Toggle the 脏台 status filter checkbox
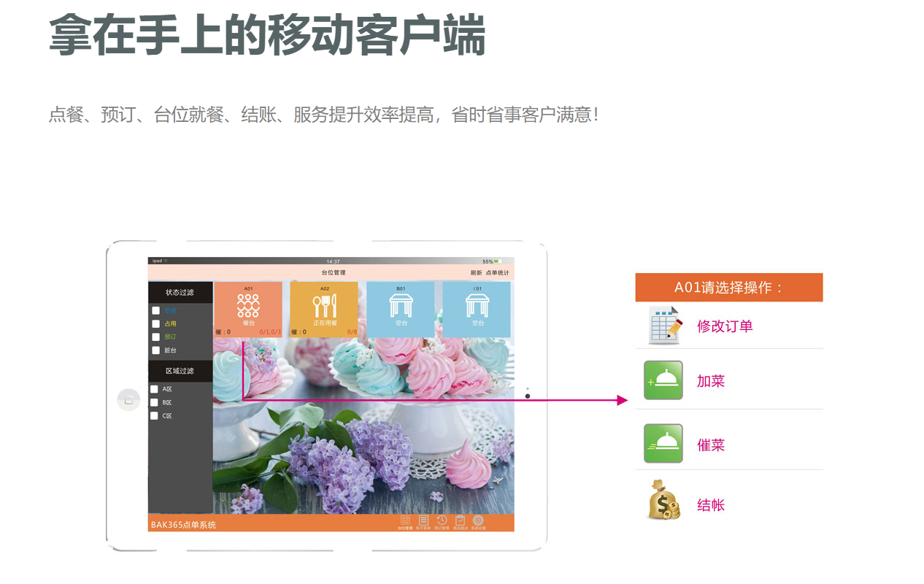The height and width of the screenshot is (584, 924). coord(155,350)
